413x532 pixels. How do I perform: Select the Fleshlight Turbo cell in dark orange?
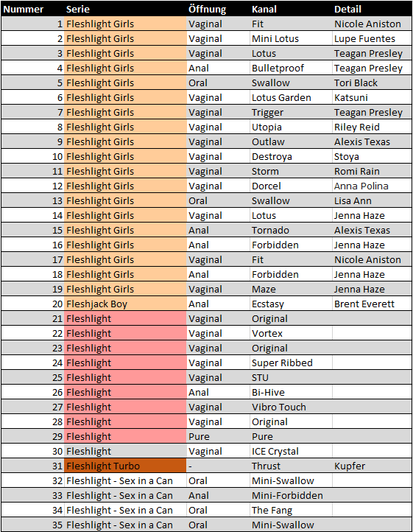coord(125,466)
